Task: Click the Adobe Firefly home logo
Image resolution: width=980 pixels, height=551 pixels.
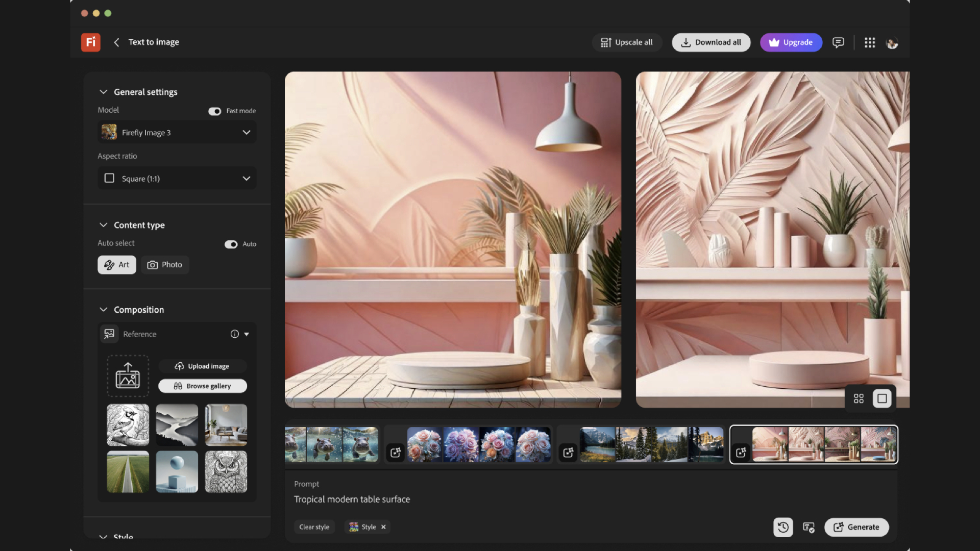Action: 90,42
